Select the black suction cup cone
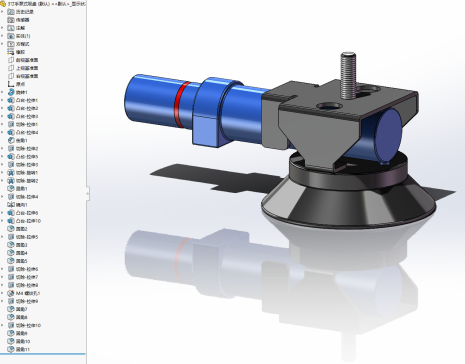This screenshot has height=364, width=465. (x=349, y=202)
